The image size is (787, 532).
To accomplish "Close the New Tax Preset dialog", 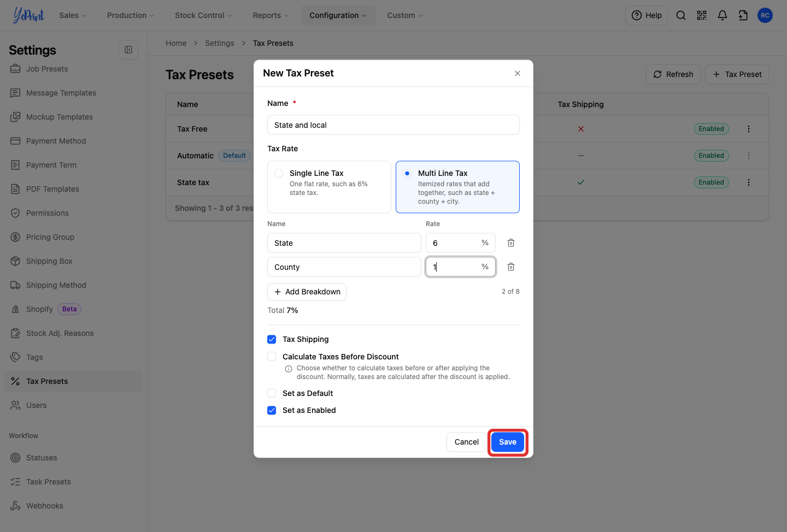I will 518,73.
